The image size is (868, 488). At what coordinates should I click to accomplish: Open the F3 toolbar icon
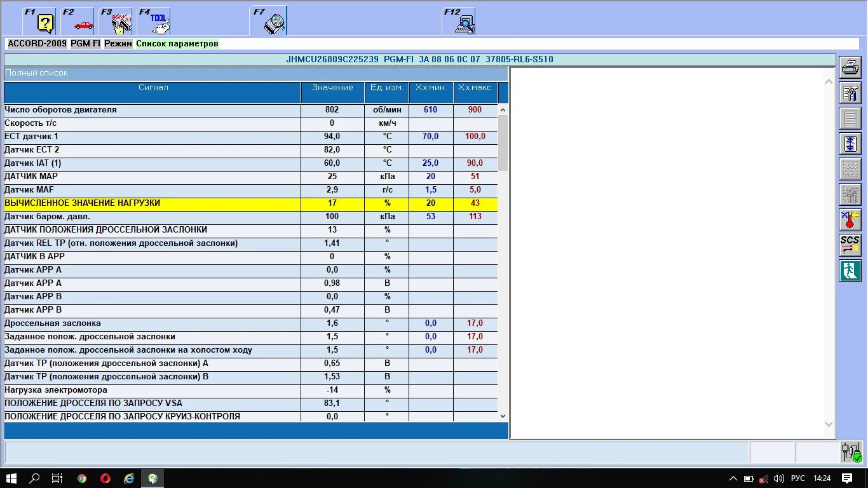click(116, 22)
